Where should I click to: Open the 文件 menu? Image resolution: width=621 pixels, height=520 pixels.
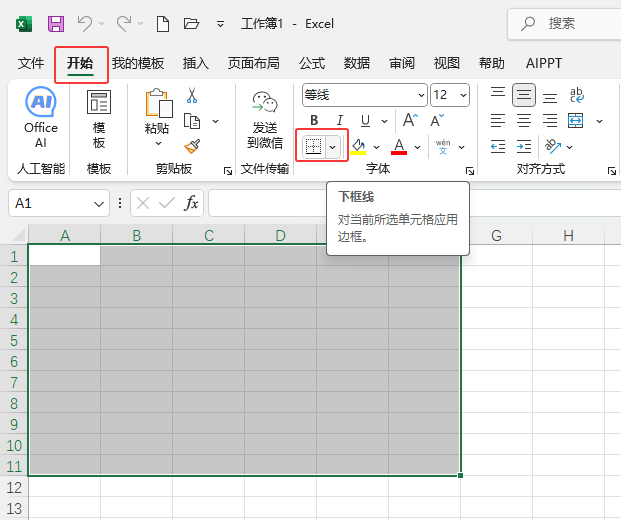tap(31, 63)
